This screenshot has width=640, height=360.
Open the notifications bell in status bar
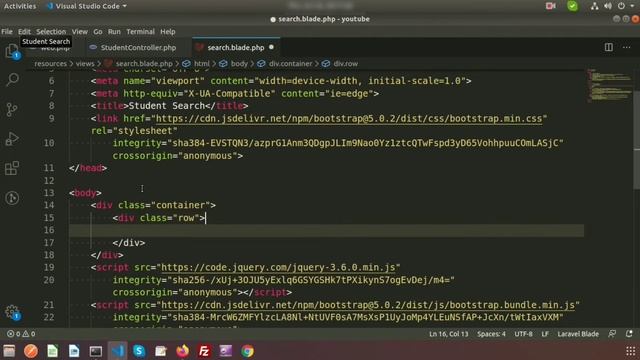tap(629, 334)
